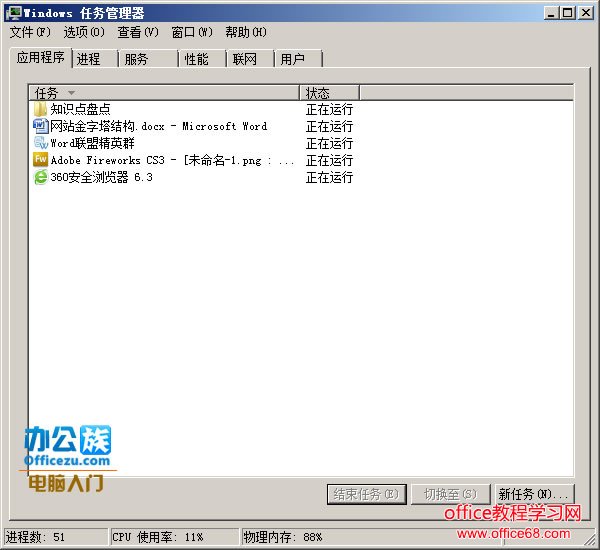Viewport: 600px width, 550px height.
Task: Click the Adobe Fireworks Fw icon
Action: (40, 160)
